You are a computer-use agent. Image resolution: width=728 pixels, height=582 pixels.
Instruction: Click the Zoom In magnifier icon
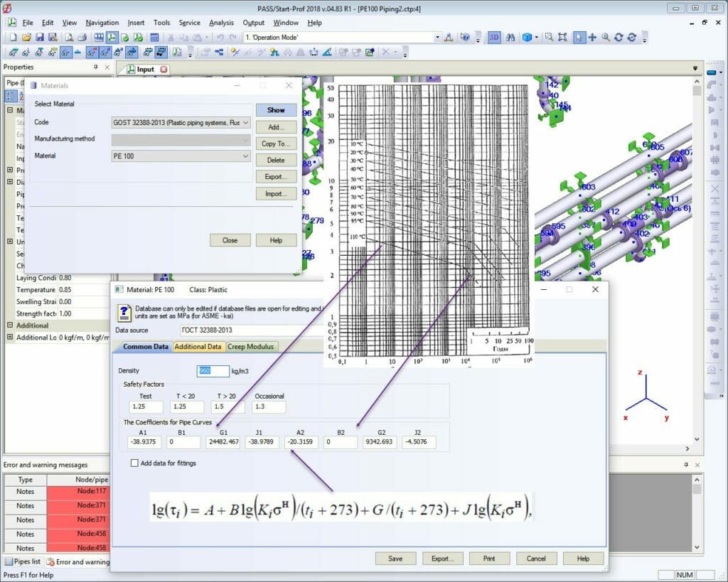604,37
